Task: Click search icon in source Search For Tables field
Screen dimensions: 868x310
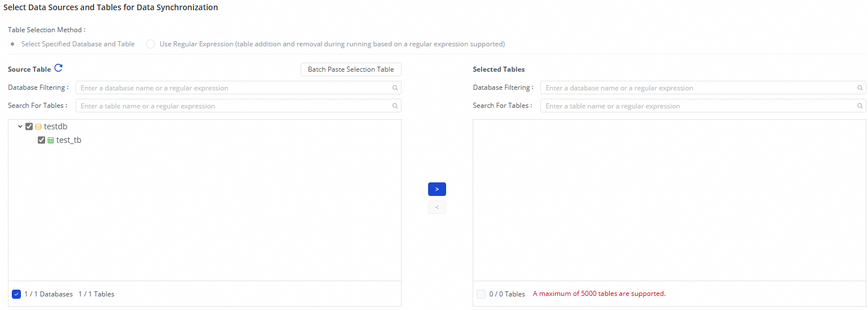Action: [395, 106]
